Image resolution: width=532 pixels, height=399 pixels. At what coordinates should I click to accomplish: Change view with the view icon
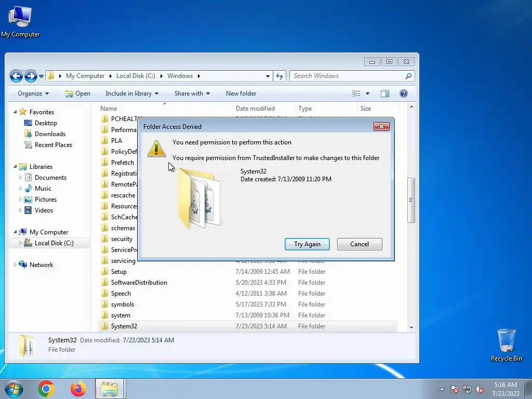point(356,94)
